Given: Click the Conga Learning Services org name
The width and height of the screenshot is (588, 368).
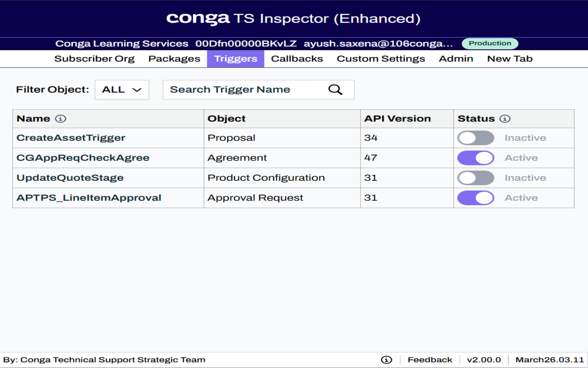Looking at the screenshot, I should click(122, 44).
